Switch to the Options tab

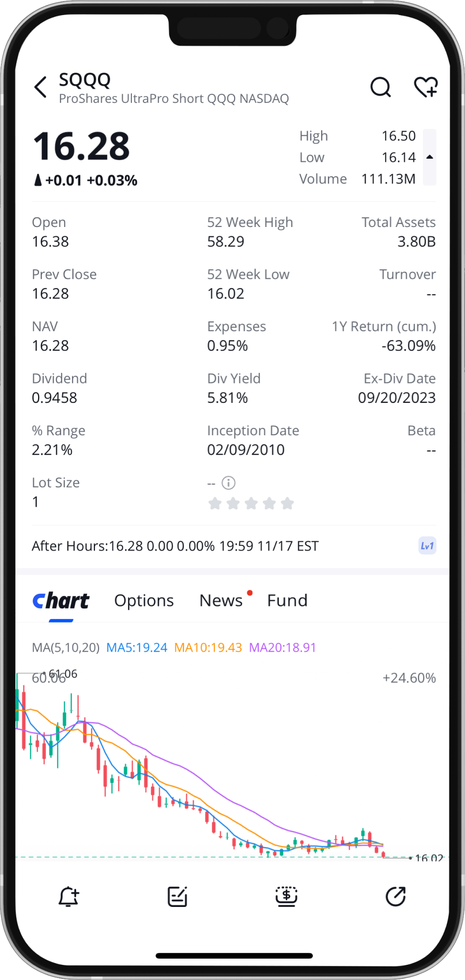click(144, 601)
